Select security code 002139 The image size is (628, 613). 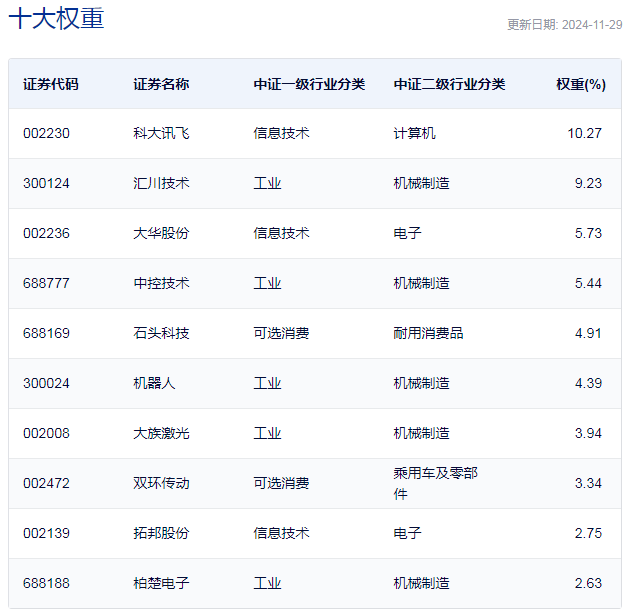46,534
